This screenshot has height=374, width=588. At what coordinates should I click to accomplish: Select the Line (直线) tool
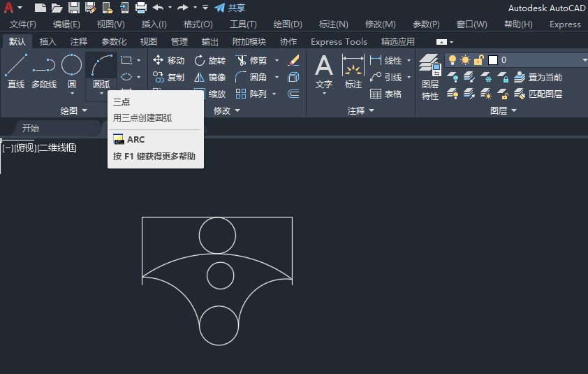coord(16,71)
